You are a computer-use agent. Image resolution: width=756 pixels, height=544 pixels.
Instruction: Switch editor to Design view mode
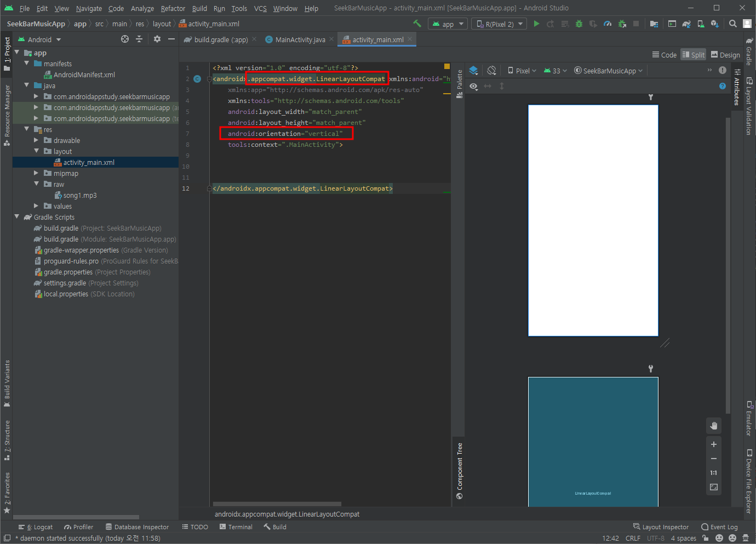click(725, 55)
